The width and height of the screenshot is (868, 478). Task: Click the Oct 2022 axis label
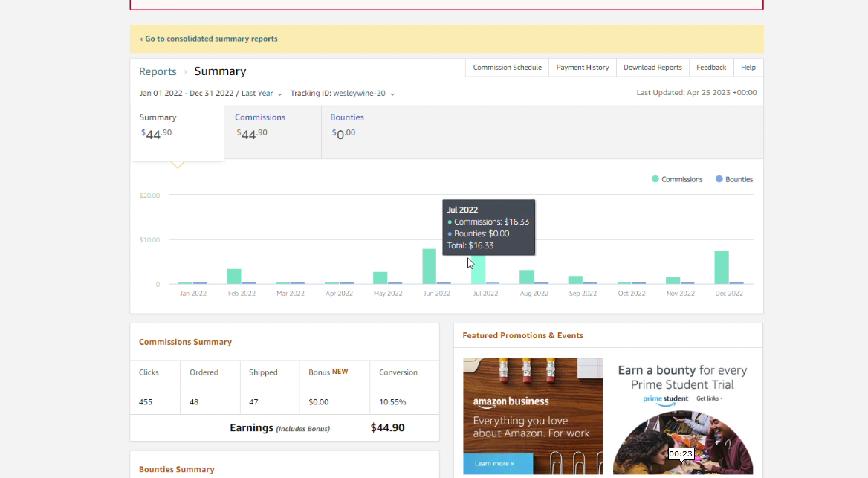[x=632, y=294]
